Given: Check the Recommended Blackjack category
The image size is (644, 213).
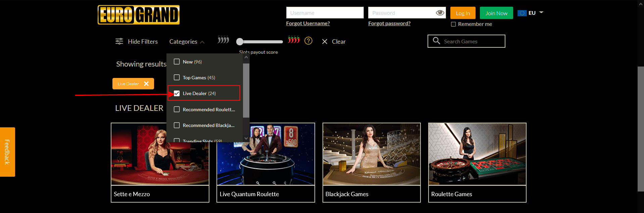Looking at the screenshot, I should pos(177,125).
